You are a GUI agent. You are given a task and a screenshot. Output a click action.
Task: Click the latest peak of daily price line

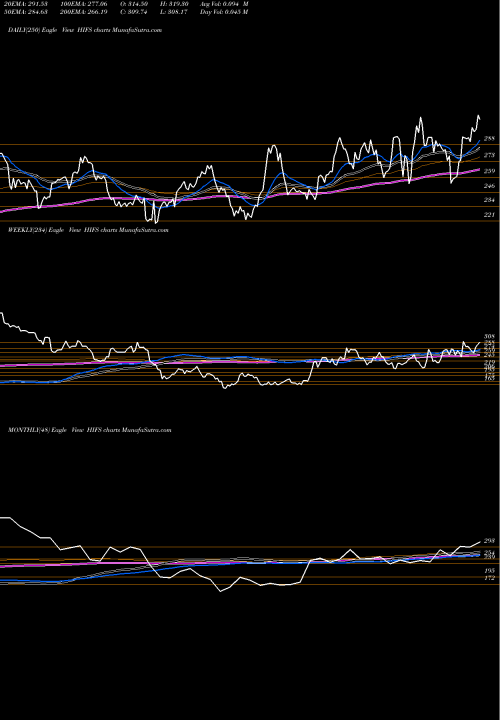(x=478, y=116)
